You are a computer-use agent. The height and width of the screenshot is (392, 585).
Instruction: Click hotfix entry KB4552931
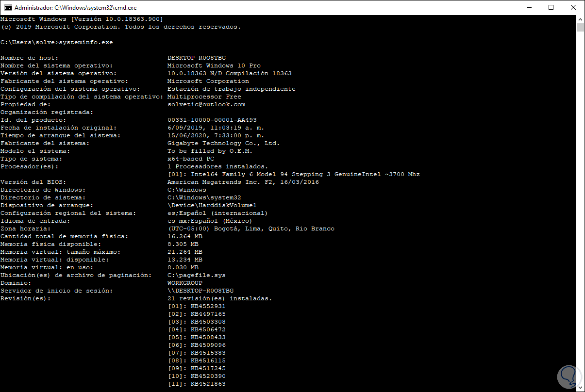[197, 306]
